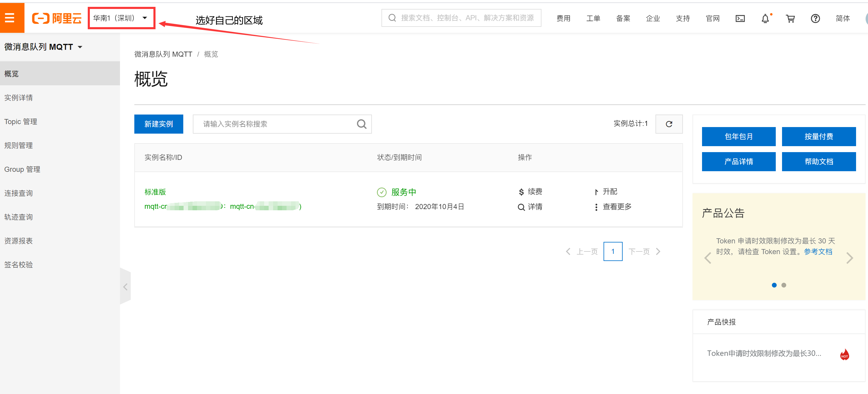Open the 企业 menu

653,18
